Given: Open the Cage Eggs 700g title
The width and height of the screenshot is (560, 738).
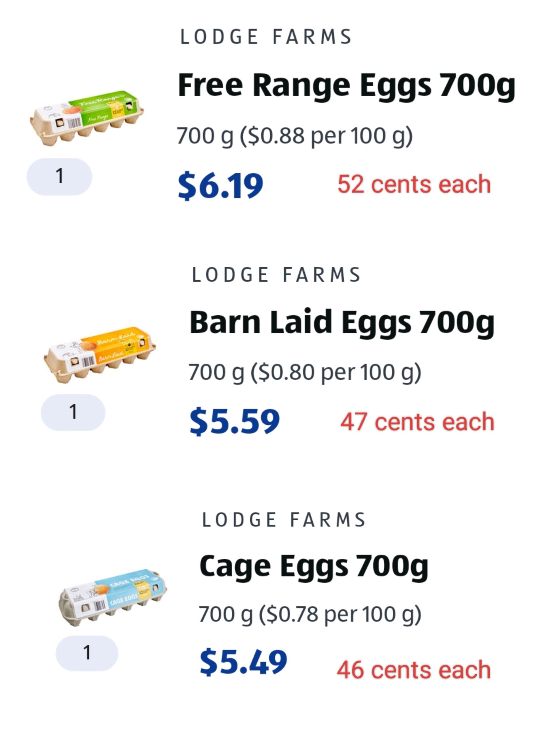Looking at the screenshot, I should coord(314,566).
